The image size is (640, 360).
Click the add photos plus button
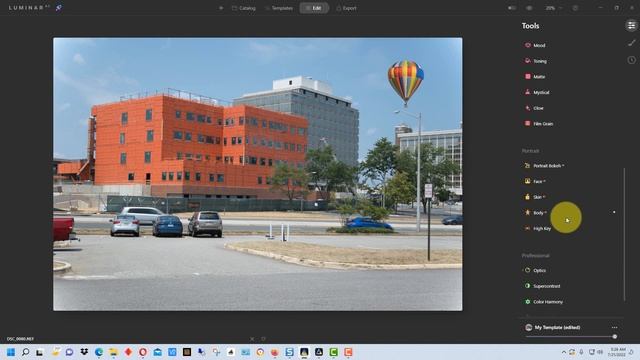[x=221, y=8]
